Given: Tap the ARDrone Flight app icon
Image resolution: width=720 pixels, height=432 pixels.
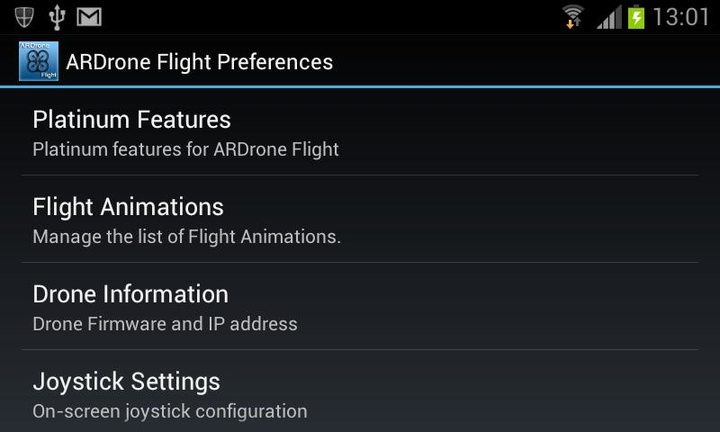Looking at the screenshot, I should point(39,62).
